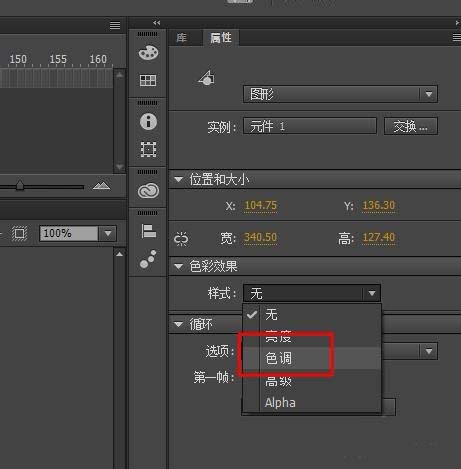Click the graphic symbol type icon

[207, 78]
